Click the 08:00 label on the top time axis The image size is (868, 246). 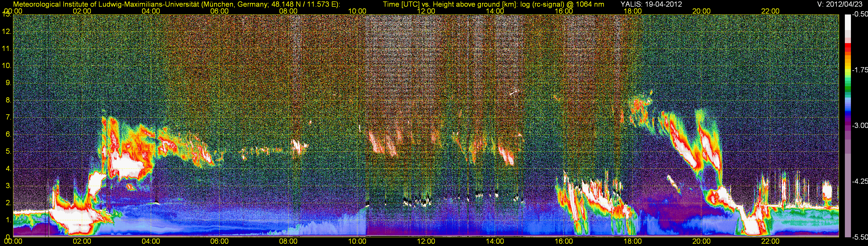coord(288,11)
